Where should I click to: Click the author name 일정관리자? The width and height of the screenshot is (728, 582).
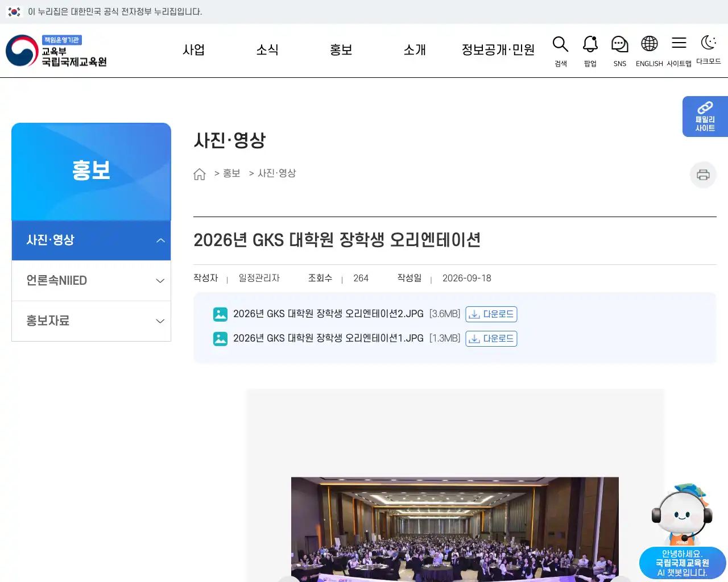click(259, 278)
